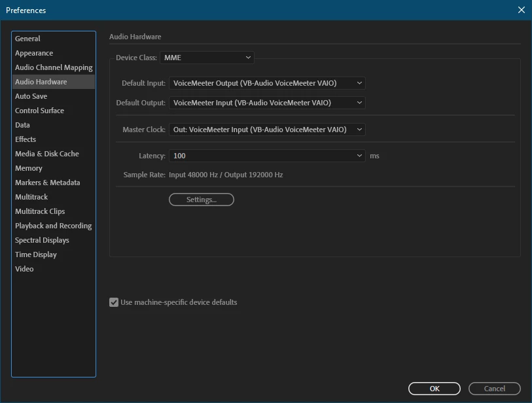The image size is (532, 403).
Task: Select the Multitrack category
Action: click(53, 197)
